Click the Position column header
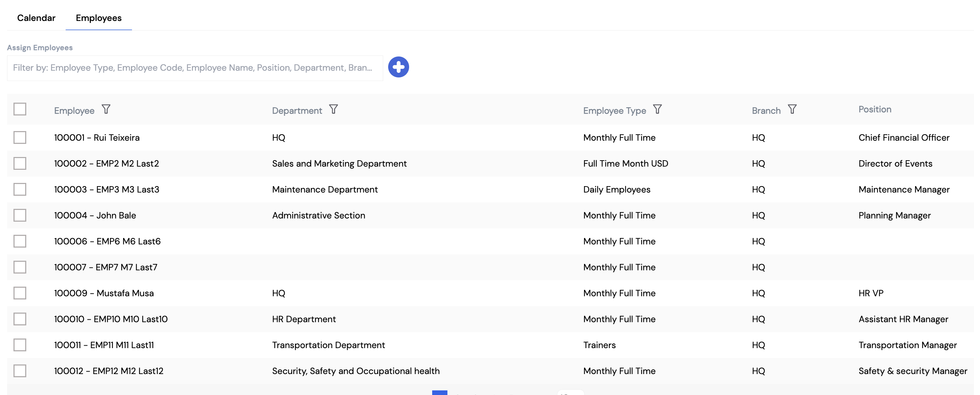 coord(875,109)
